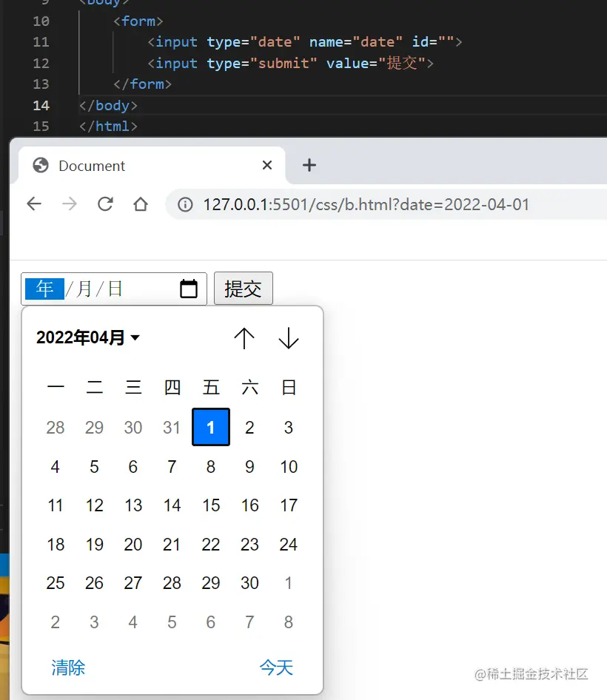Image resolution: width=607 pixels, height=700 pixels.
Task: Select April 17 in the calendar
Action: click(289, 506)
